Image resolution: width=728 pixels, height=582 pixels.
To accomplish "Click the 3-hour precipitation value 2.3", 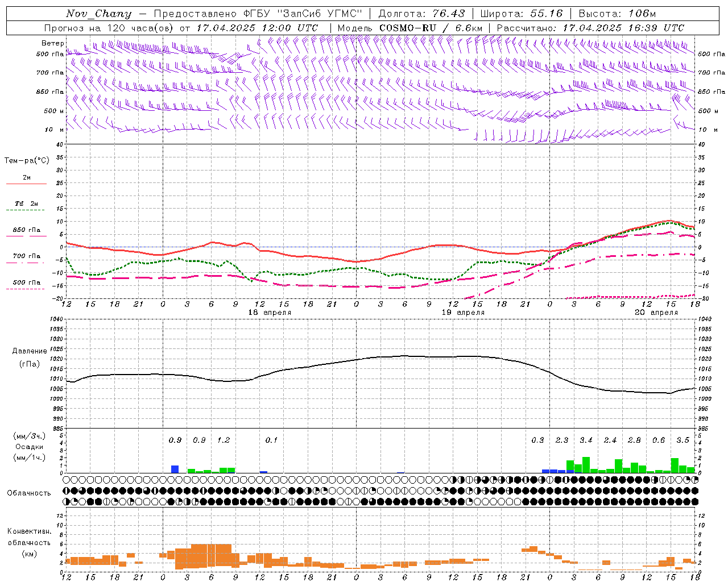I will coord(562,440).
